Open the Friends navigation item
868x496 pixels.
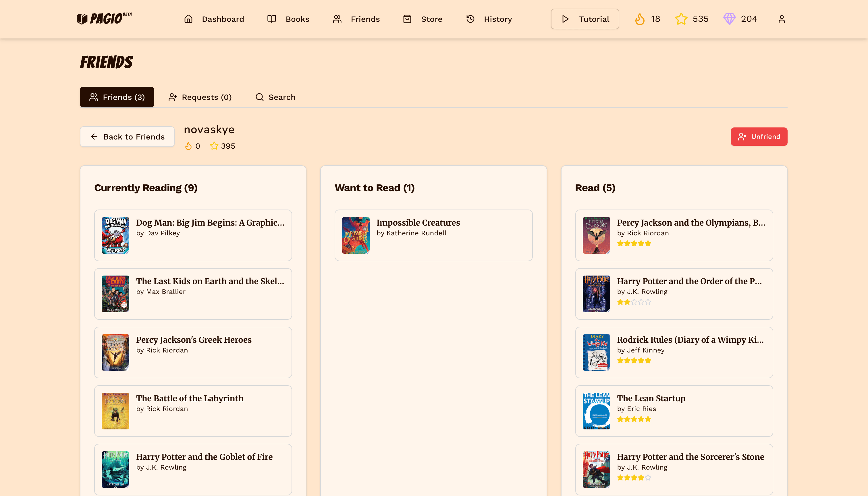click(356, 19)
